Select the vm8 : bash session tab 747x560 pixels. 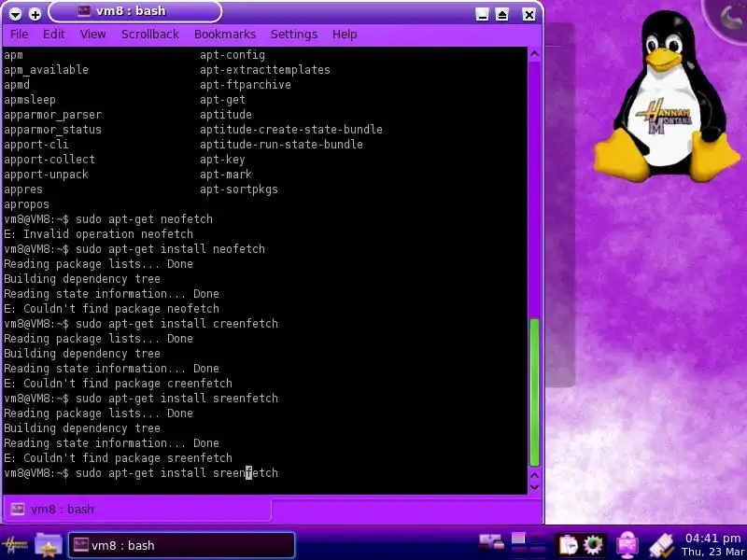pos(137,509)
